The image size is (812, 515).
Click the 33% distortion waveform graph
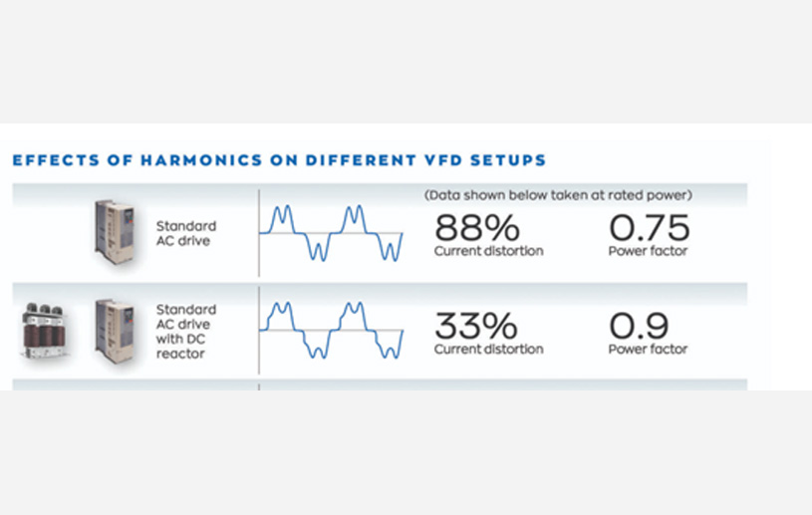tap(331, 331)
